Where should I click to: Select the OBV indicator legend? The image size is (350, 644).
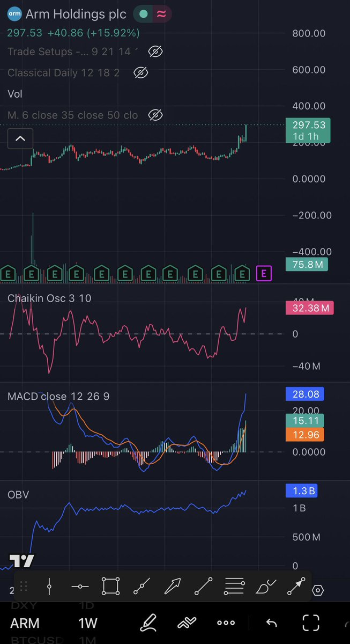pos(18,494)
